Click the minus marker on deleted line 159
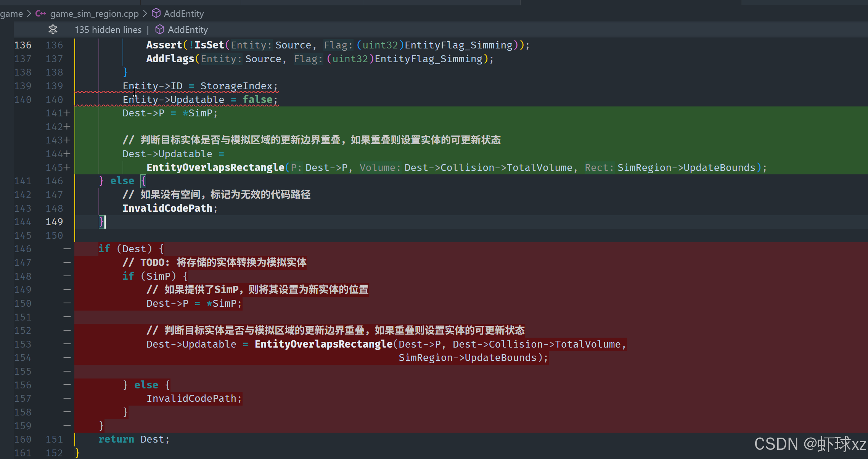Image resolution: width=868 pixels, height=459 pixels. (67, 425)
